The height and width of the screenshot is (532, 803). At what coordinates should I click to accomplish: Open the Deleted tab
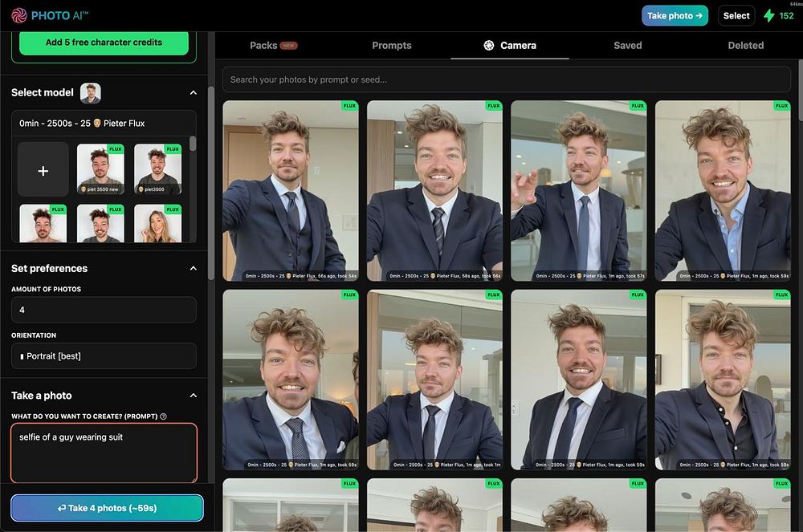(746, 46)
